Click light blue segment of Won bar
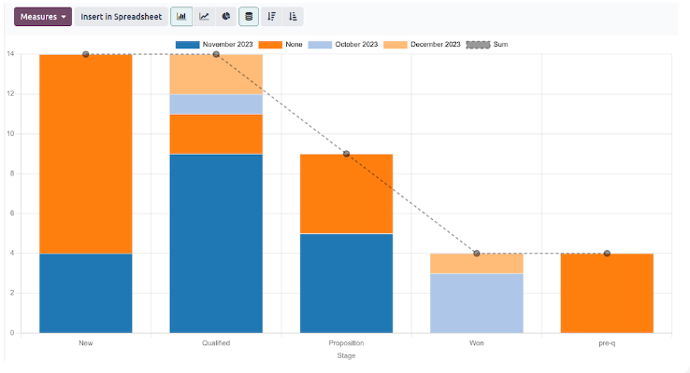 coord(477,303)
